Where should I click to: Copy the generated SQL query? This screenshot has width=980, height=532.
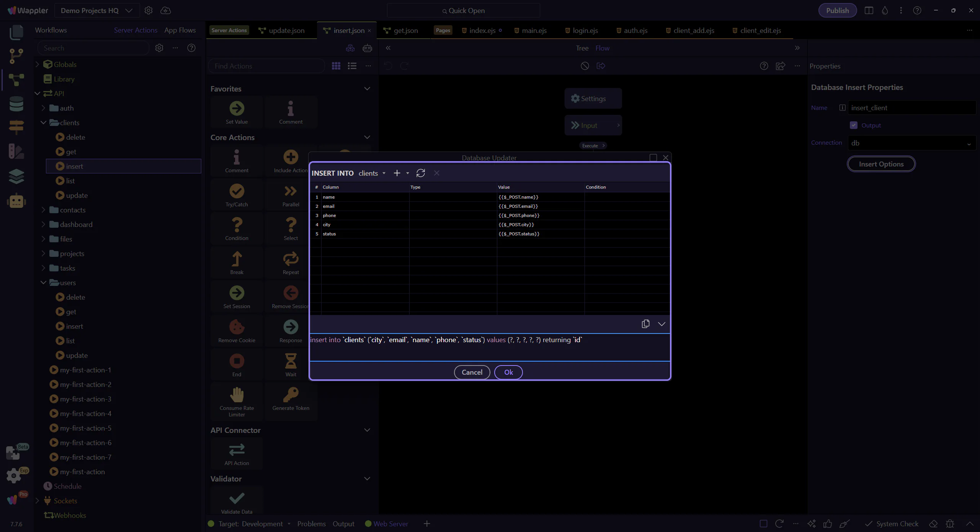pyautogui.click(x=645, y=324)
